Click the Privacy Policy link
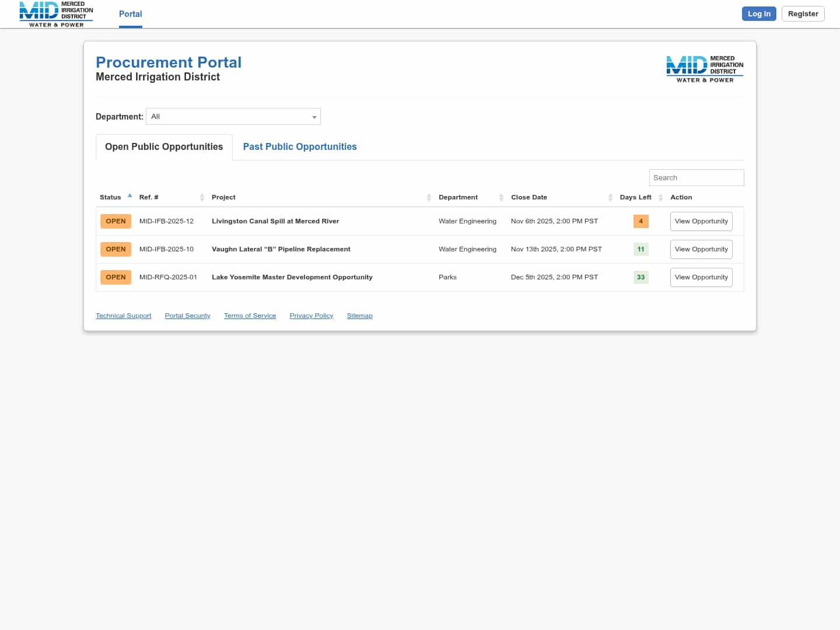Screen dimensions: 840x630 (x=311, y=316)
